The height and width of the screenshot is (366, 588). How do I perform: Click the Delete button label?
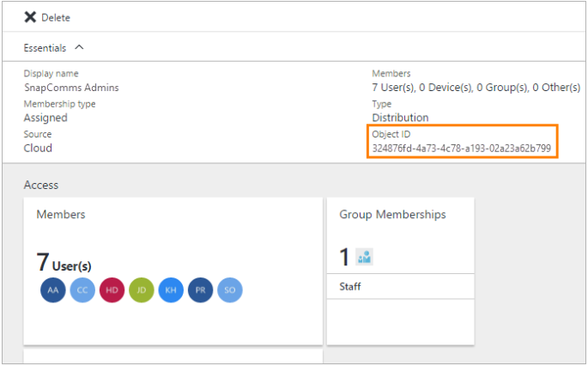coord(56,18)
